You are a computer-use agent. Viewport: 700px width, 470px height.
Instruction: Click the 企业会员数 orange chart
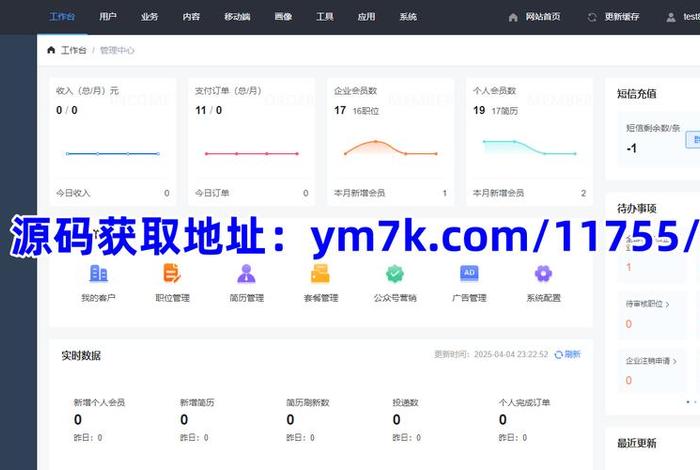(391, 148)
